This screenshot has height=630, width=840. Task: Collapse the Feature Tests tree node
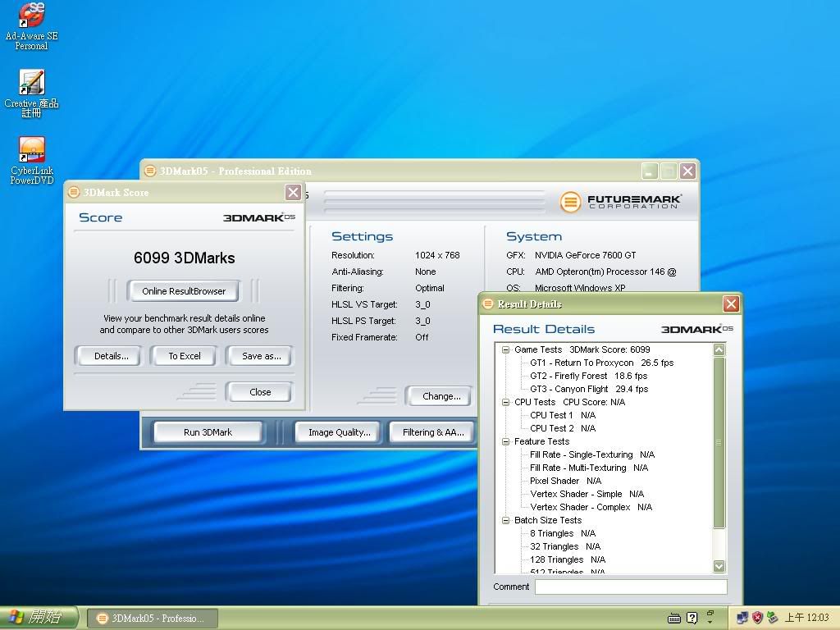coord(506,441)
